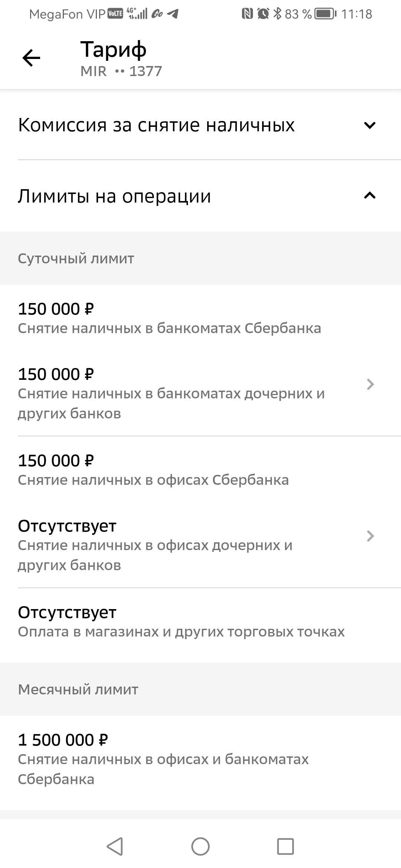Open details for ATM withdrawals at other banks

click(370, 385)
